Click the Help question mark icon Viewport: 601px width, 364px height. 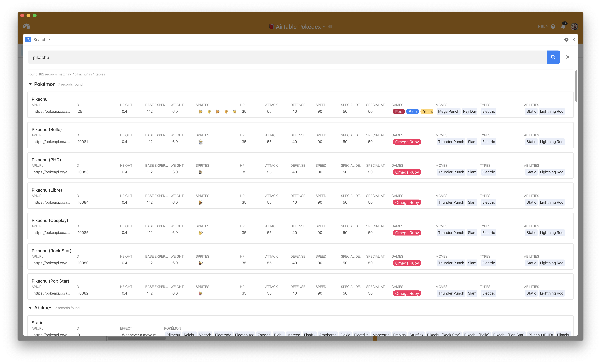point(553,27)
